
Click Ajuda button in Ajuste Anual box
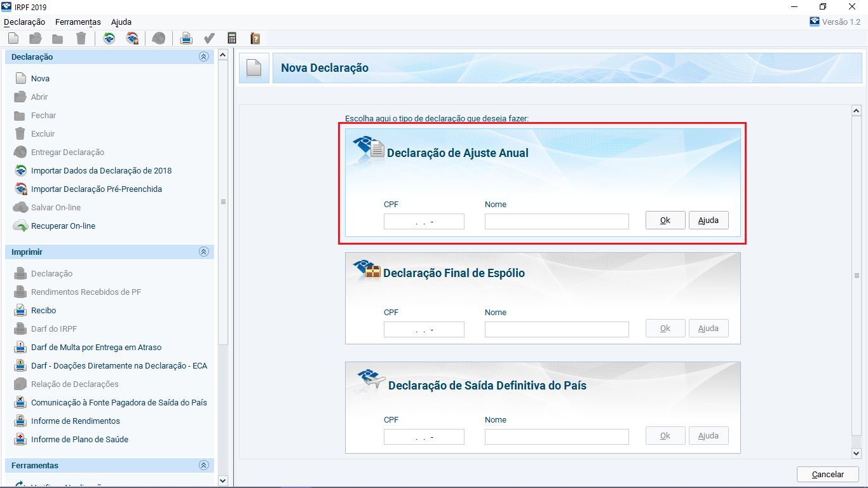tap(709, 220)
